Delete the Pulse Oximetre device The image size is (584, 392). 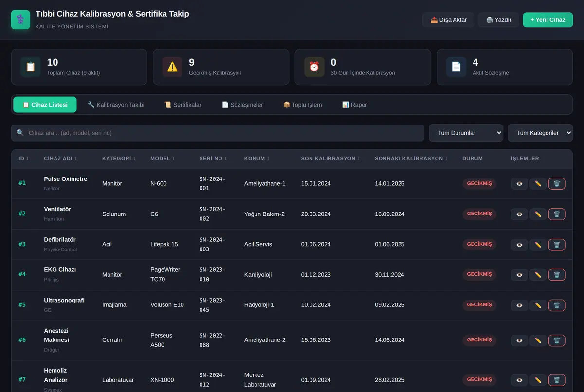(557, 184)
